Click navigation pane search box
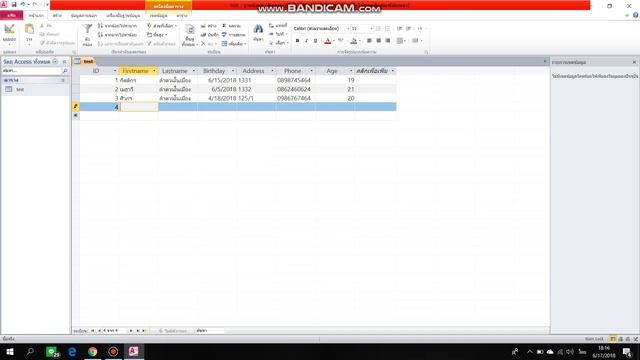Screen dimensions: 640x360 click(x=32, y=71)
